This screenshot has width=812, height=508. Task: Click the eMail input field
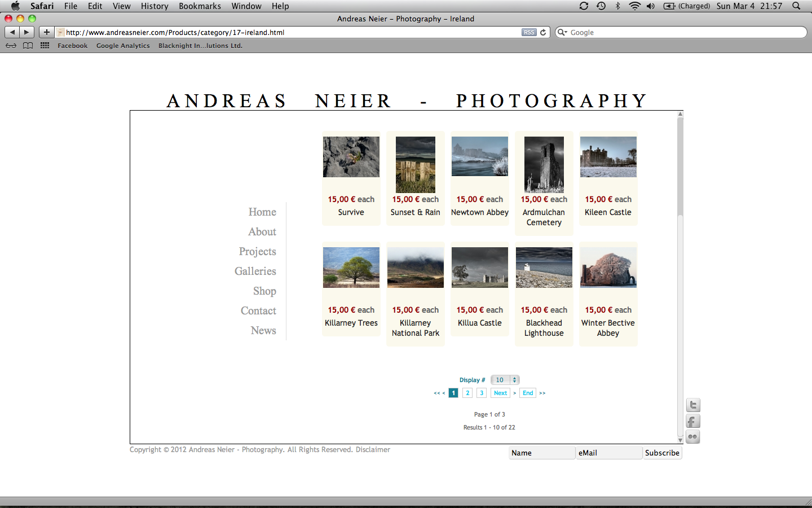point(609,453)
